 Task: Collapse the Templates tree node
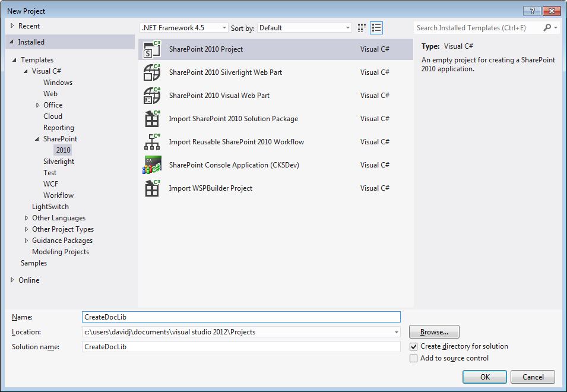[x=14, y=60]
